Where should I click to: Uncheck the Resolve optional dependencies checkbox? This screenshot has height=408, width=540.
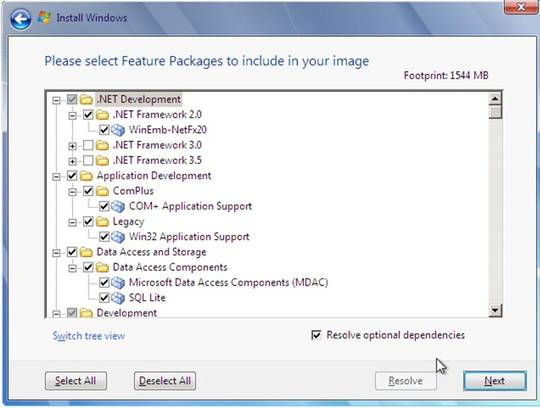[x=316, y=335]
